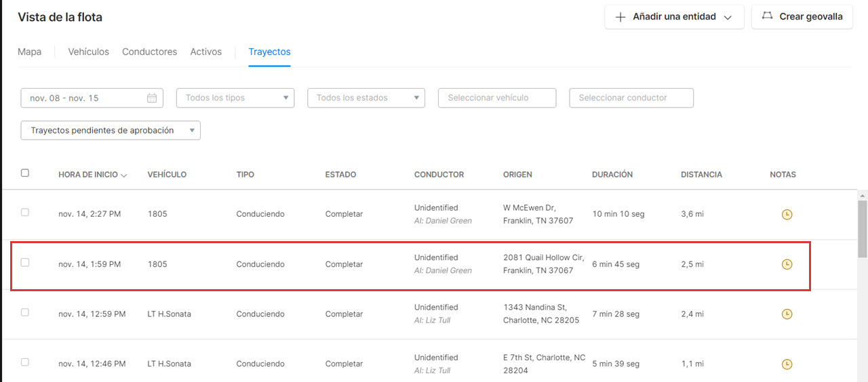Click the Seleccionar conductor input field
The height and width of the screenshot is (382, 868).
[631, 98]
